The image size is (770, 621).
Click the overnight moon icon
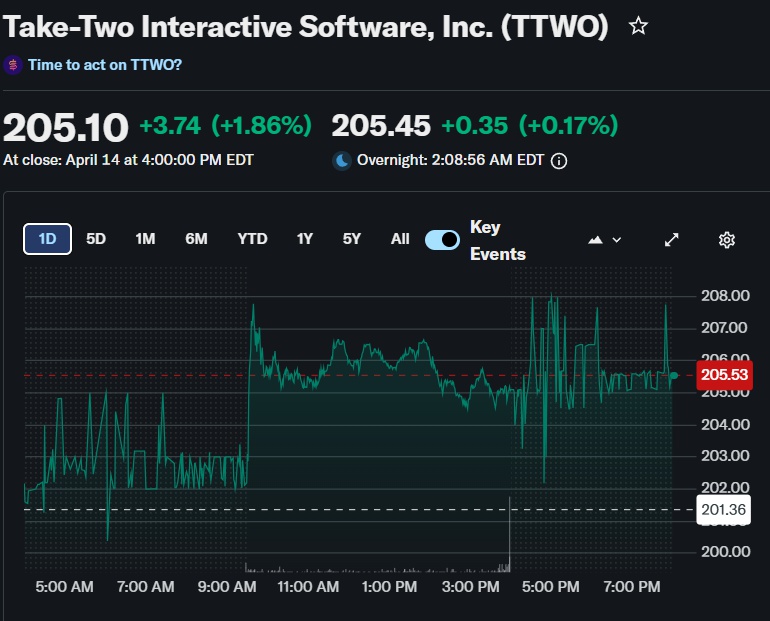[x=342, y=161]
